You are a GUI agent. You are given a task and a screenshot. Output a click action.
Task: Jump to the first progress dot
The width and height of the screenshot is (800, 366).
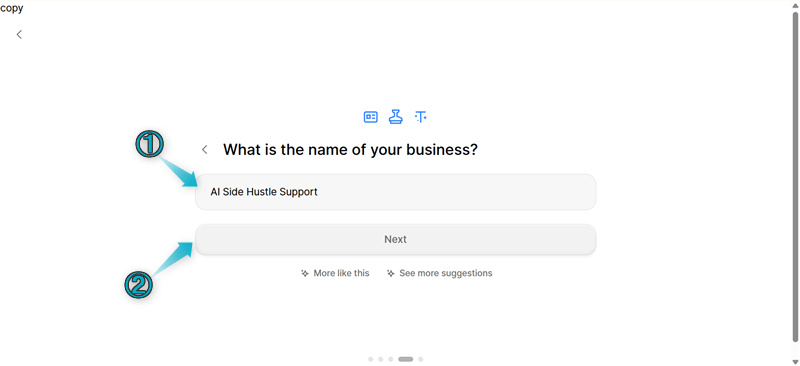click(371, 359)
